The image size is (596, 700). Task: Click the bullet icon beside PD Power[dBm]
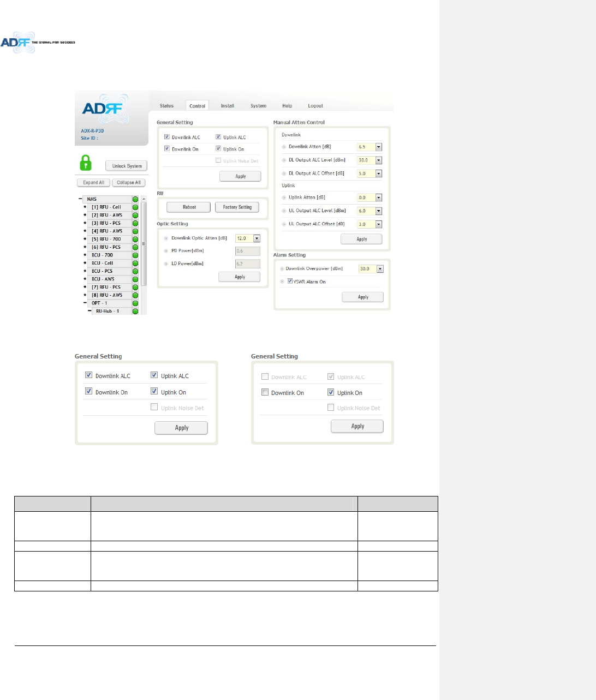click(166, 251)
